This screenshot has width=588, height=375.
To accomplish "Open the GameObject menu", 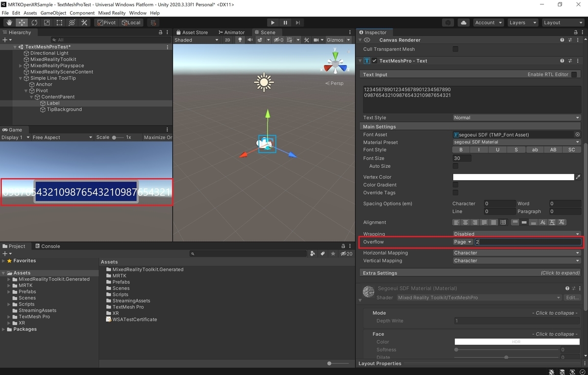I will (53, 13).
